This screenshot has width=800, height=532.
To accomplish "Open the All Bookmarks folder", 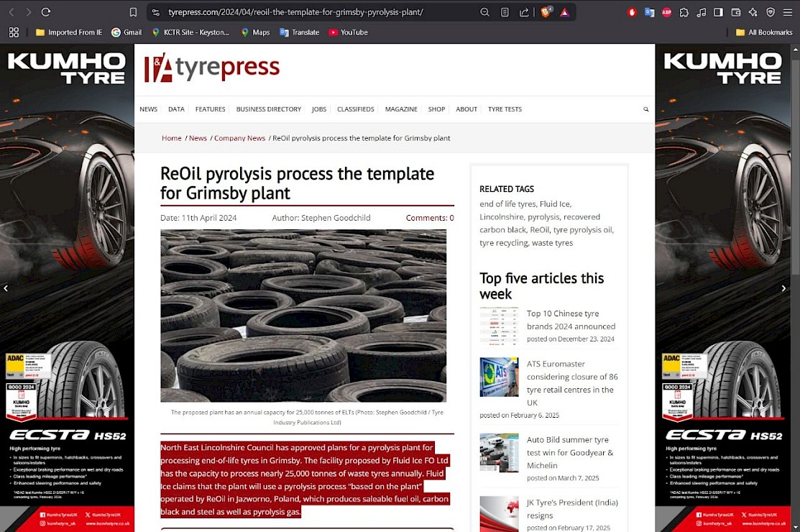I will click(x=764, y=32).
